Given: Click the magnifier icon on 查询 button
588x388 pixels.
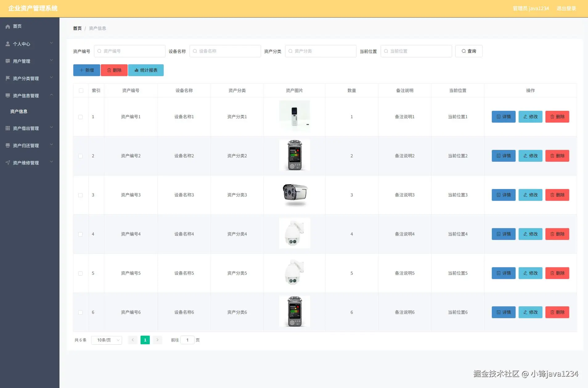Looking at the screenshot, I should pos(463,51).
